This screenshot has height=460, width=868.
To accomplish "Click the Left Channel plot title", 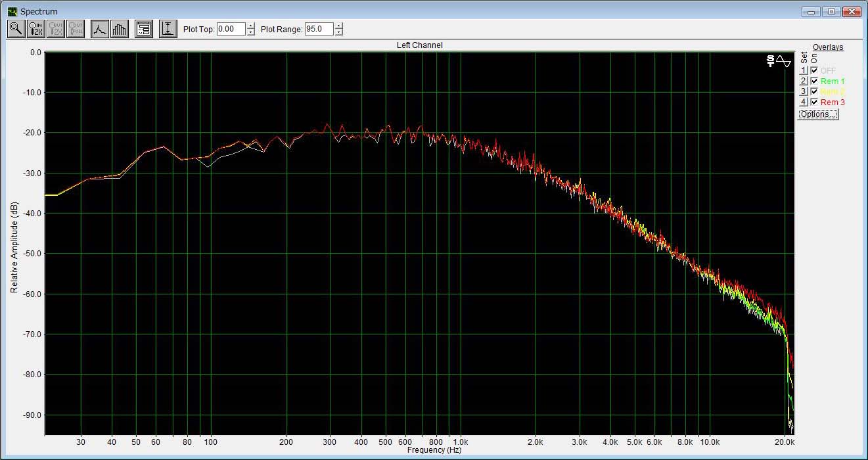I will click(419, 45).
